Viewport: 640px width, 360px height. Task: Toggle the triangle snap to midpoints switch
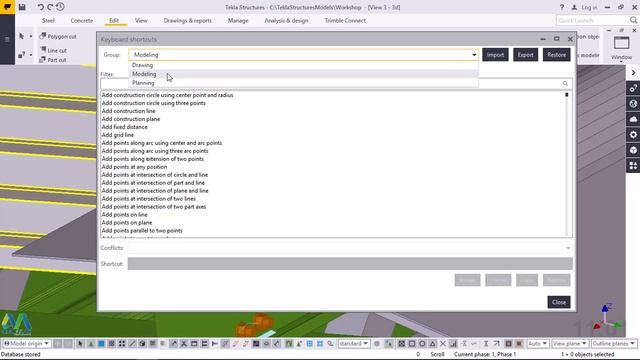[432, 344]
